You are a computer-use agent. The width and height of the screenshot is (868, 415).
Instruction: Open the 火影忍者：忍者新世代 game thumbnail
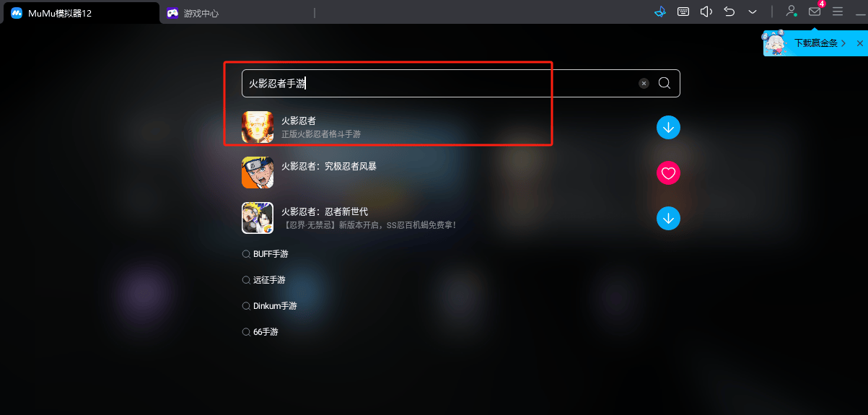coord(258,218)
